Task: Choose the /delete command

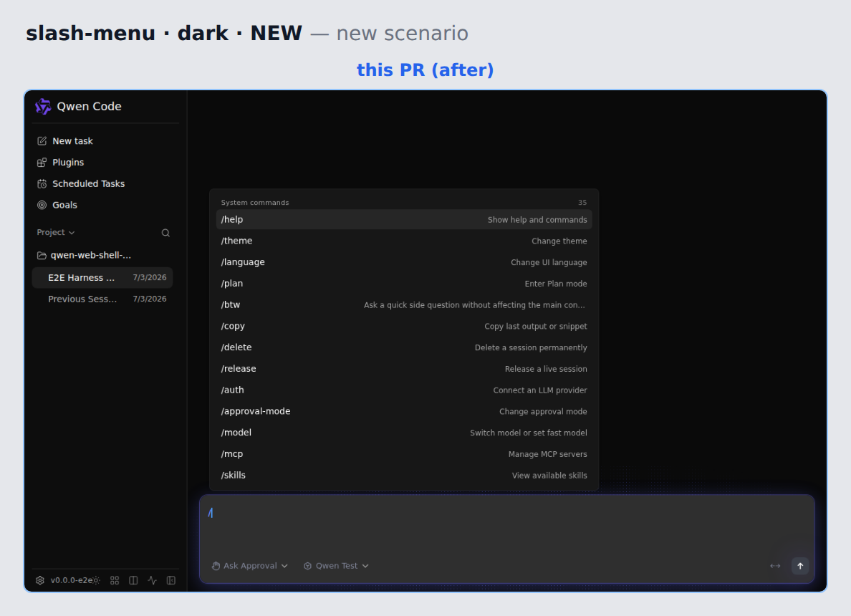Action: 404,347
